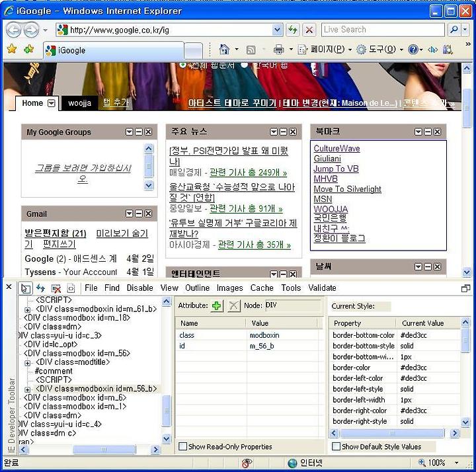
Task: Click the RSS feeds icon
Action: pyautogui.click(x=251, y=50)
